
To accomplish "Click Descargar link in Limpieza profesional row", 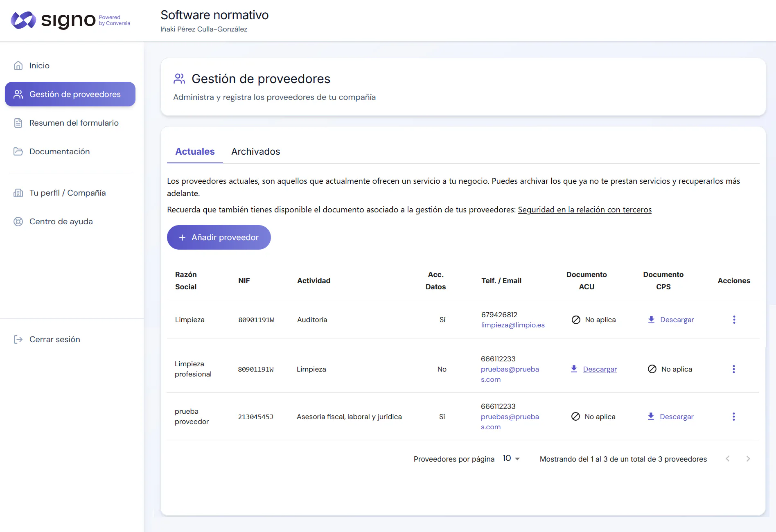I will click(600, 369).
